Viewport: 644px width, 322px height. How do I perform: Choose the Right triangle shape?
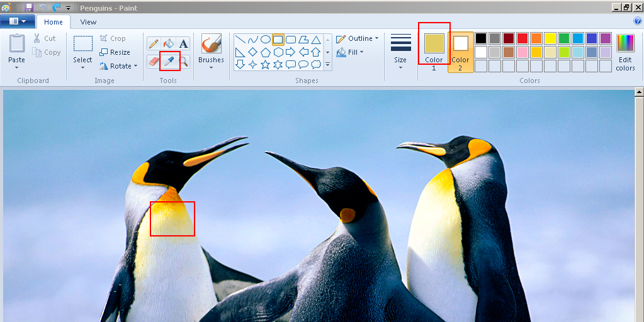[x=240, y=52]
